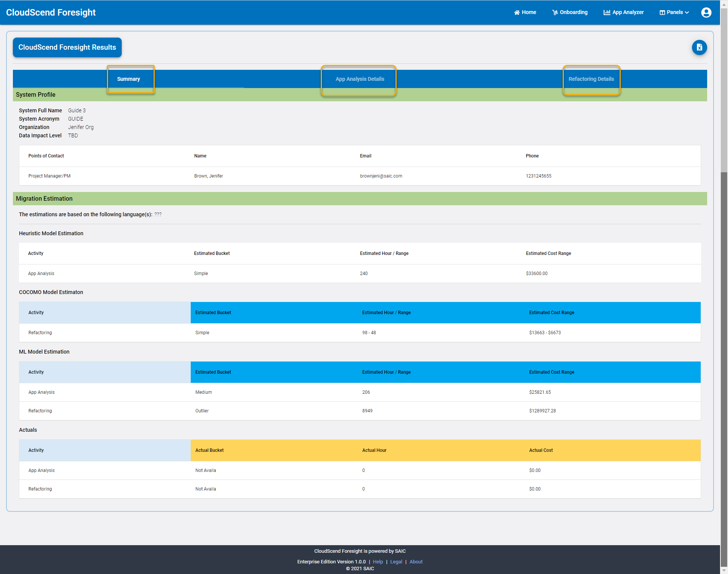The height and width of the screenshot is (574, 728).
Task: Switch to Refactoring Details tab
Action: (591, 79)
